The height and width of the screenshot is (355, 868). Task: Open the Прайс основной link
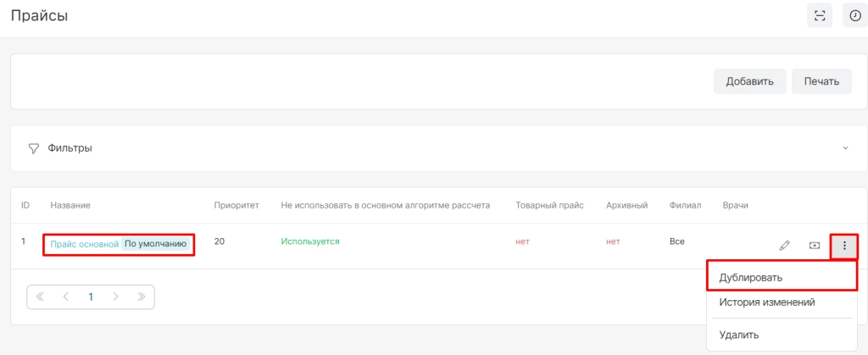click(84, 244)
